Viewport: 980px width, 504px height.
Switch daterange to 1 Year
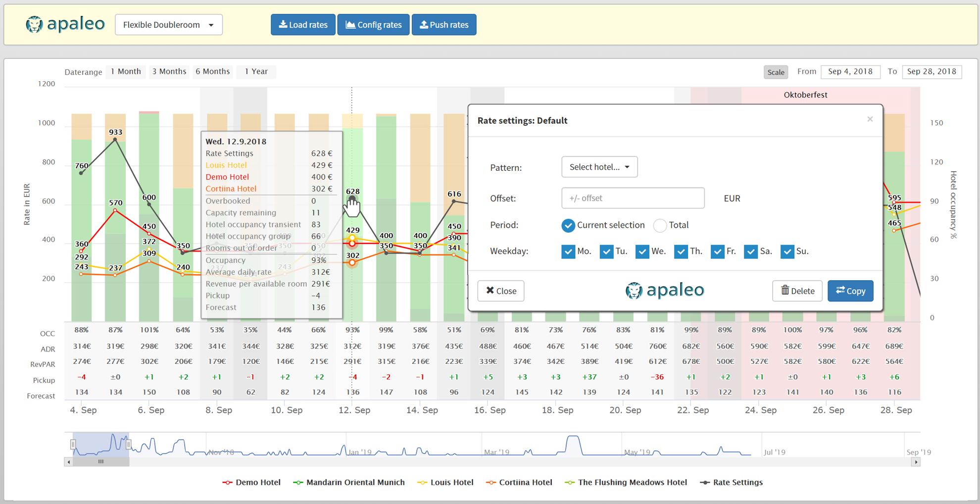(256, 72)
